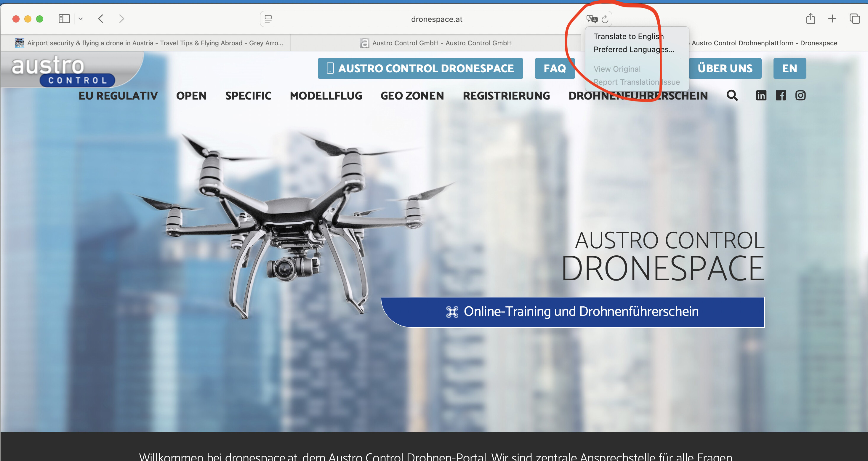Toggle the Safari sidebar

pos(64,19)
